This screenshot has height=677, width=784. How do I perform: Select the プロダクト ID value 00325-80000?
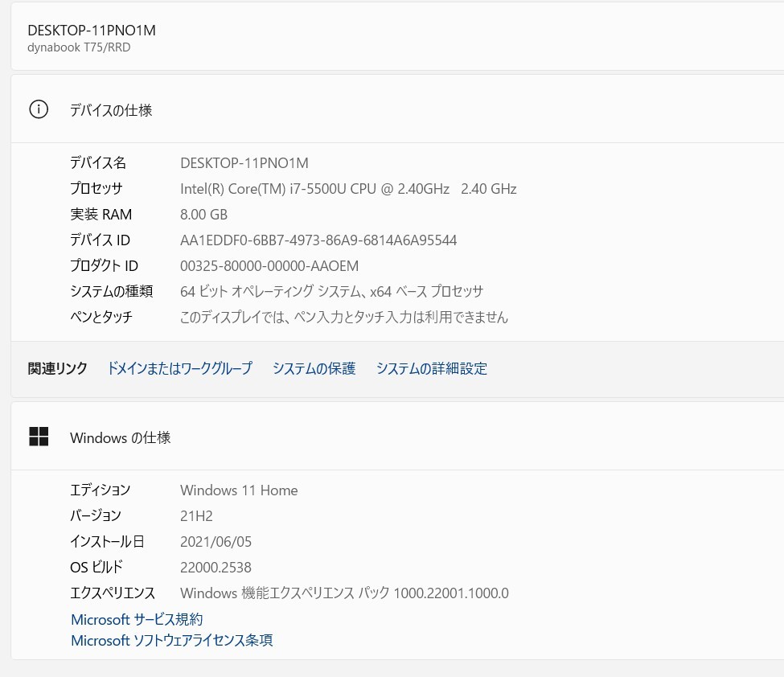(x=269, y=266)
